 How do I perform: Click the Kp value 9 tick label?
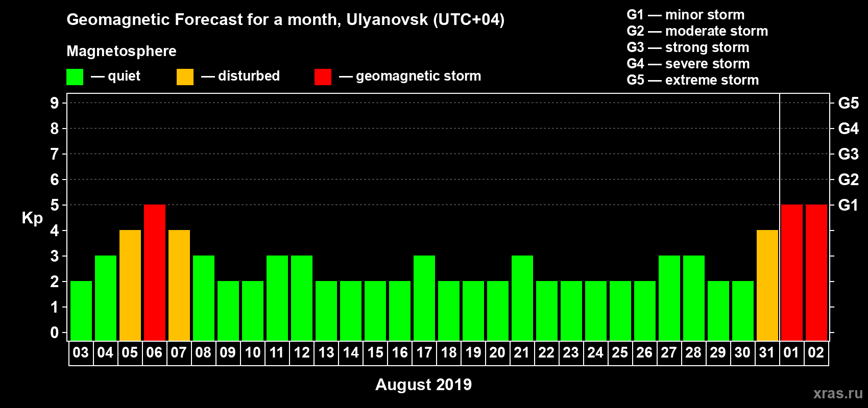tap(55, 103)
